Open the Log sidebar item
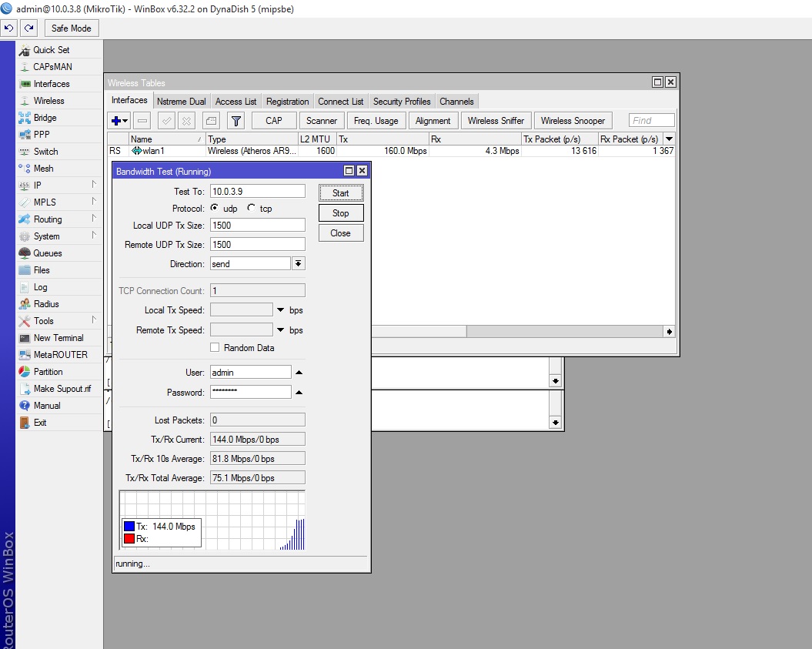This screenshot has width=812, height=649. pos(40,287)
